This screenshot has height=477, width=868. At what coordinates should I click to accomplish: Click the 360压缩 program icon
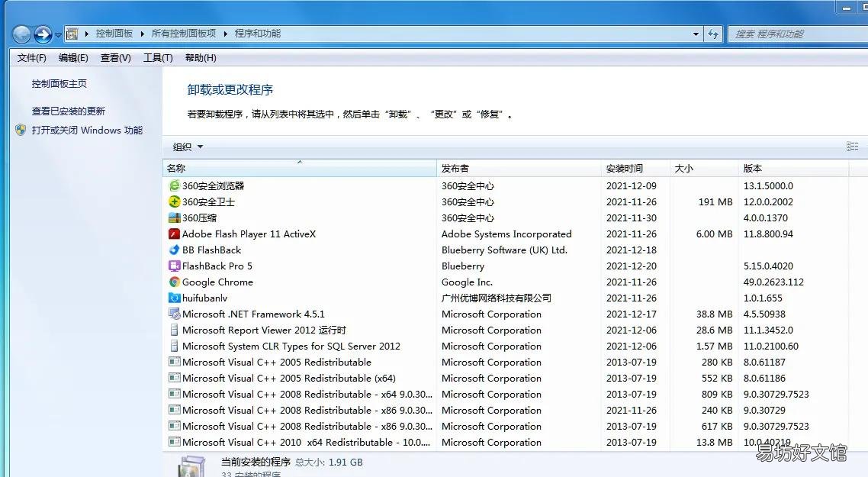(x=175, y=218)
